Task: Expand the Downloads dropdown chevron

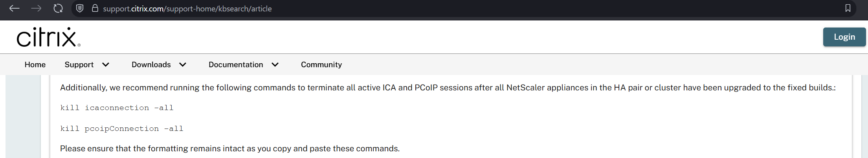Action: tap(183, 64)
